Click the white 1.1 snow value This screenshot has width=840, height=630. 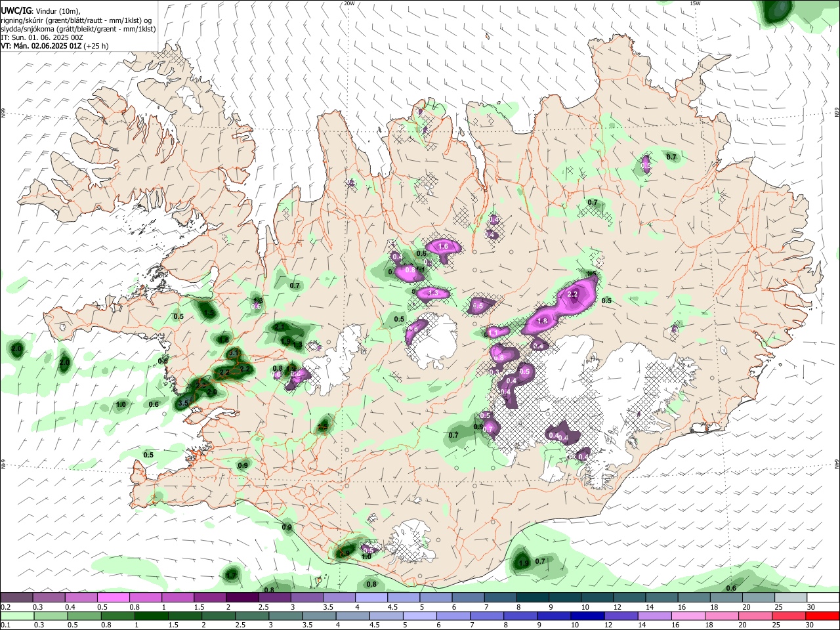[x=492, y=333]
